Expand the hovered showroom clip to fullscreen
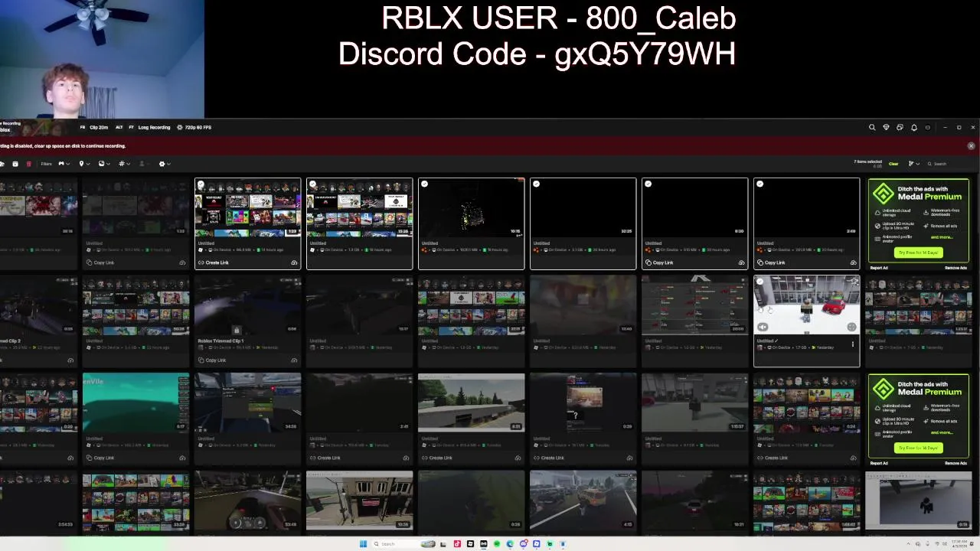The image size is (980, 551). (851, 328)
